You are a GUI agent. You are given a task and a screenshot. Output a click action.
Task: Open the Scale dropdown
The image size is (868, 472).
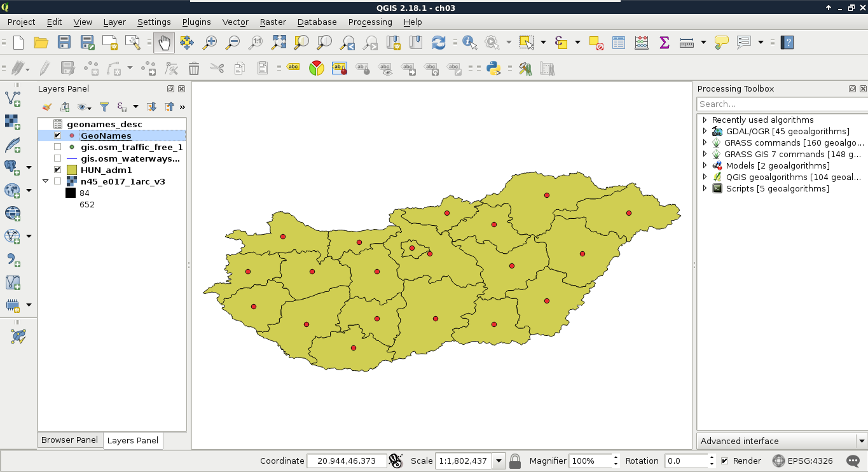click(499, 461)
